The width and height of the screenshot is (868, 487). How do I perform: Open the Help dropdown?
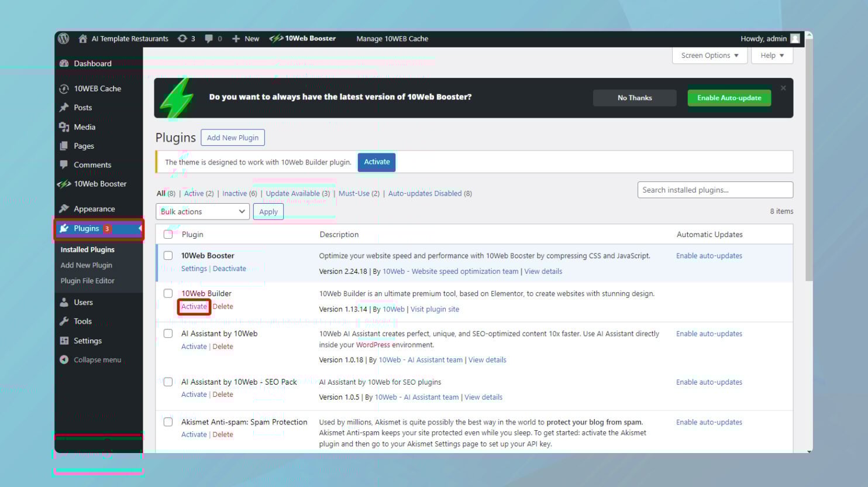coord(771,55)
